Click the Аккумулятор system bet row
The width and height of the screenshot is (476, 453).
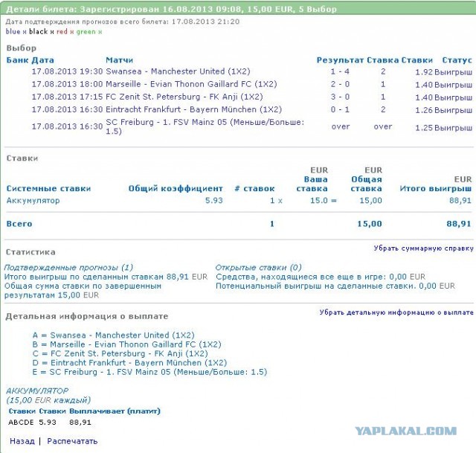33,201
